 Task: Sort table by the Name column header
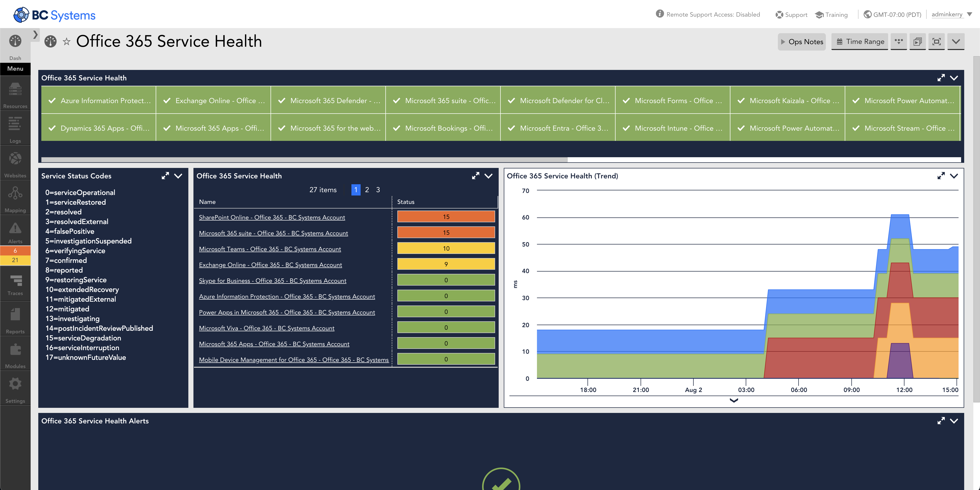click(x=207, y=202)
